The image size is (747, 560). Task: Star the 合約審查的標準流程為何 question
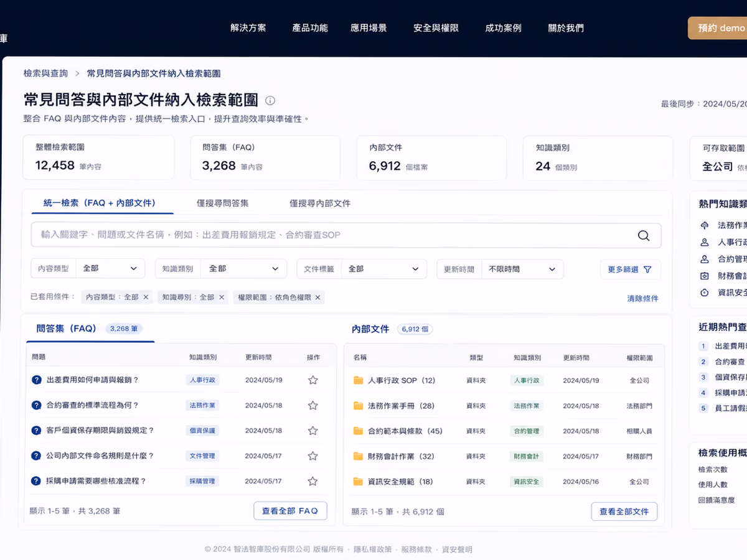click(x=313, y=405)
